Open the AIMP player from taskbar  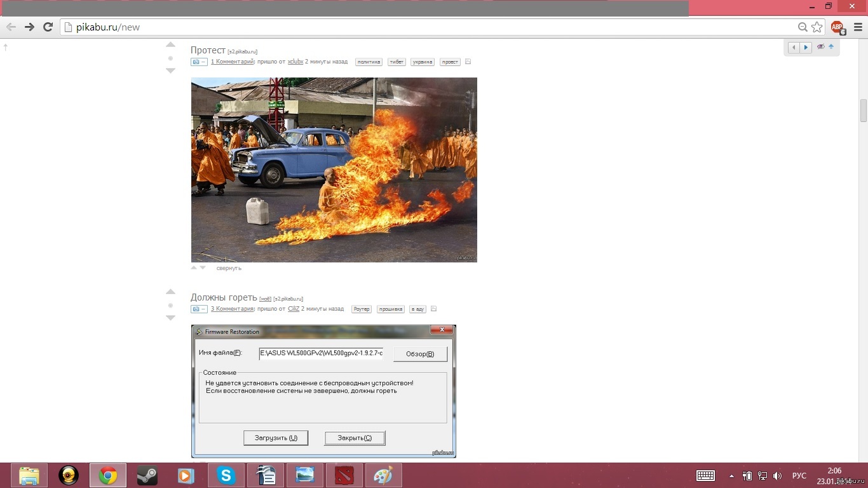click(x=69, y=475)
